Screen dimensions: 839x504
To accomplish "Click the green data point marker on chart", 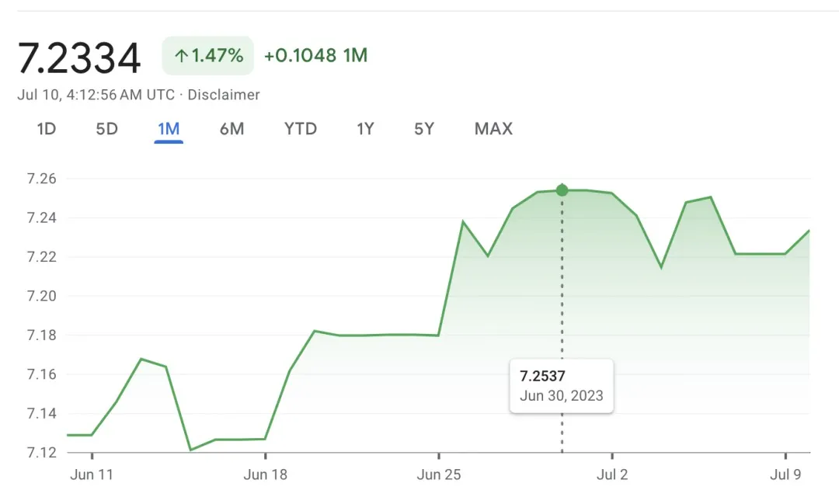I will tap(562, 190).
